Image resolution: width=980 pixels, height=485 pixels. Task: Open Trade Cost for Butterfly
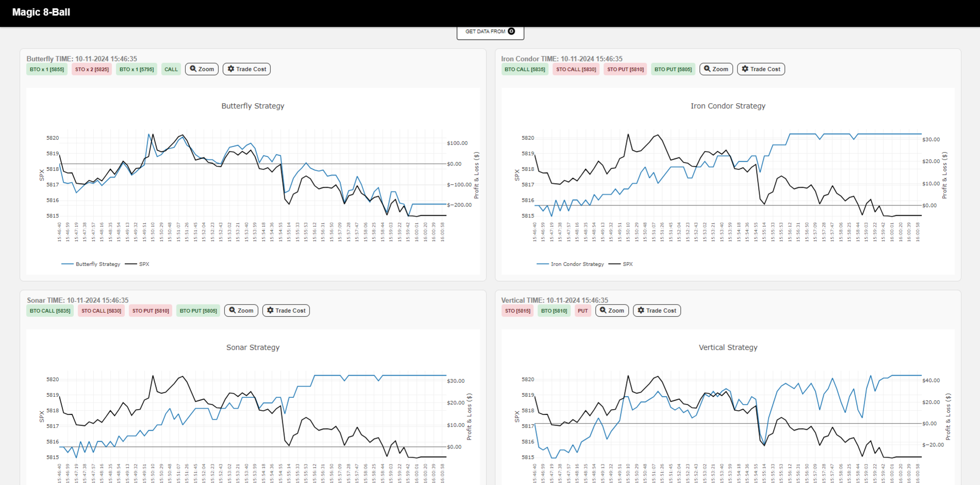tap(247, 69)
